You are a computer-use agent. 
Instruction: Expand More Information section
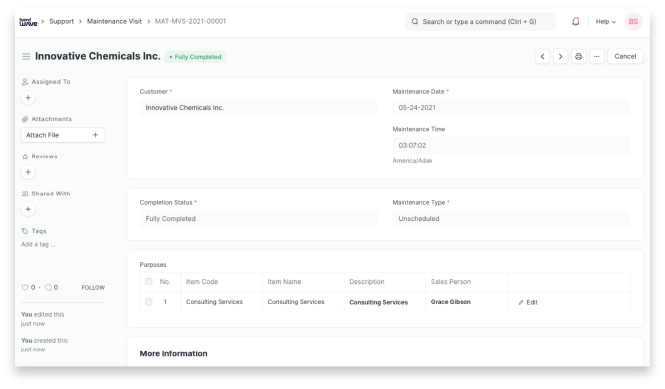173,353
